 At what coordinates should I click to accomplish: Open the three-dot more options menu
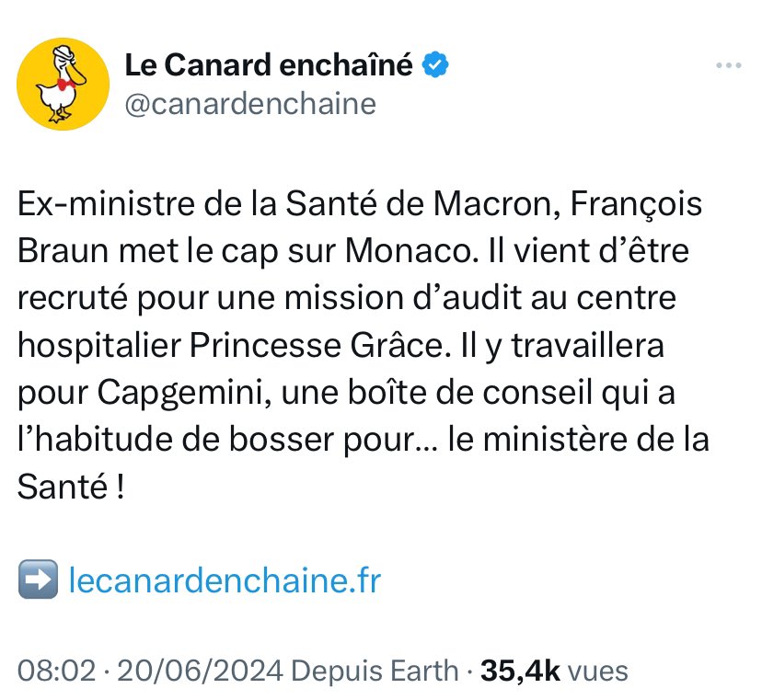[x=728, y=66]
